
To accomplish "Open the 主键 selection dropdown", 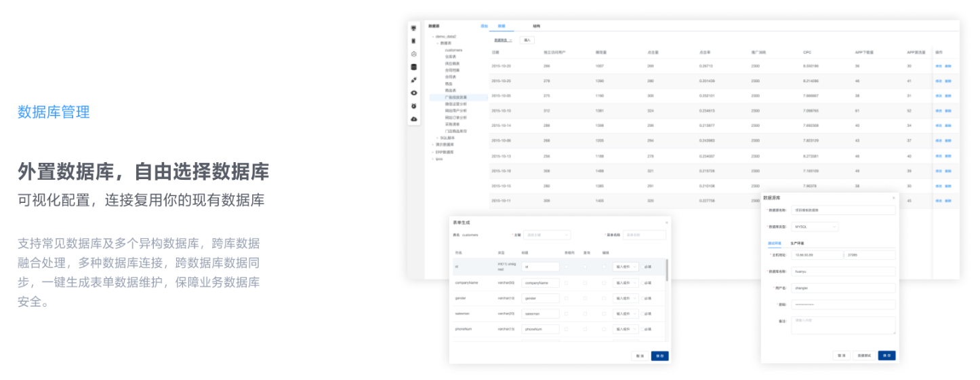I will pos(547,235).
